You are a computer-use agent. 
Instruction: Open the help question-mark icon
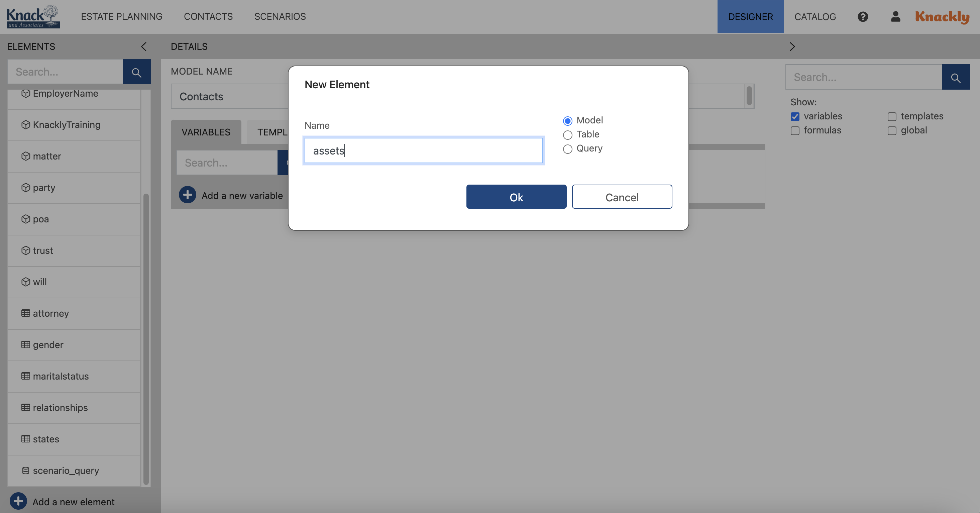click(863, 16)
